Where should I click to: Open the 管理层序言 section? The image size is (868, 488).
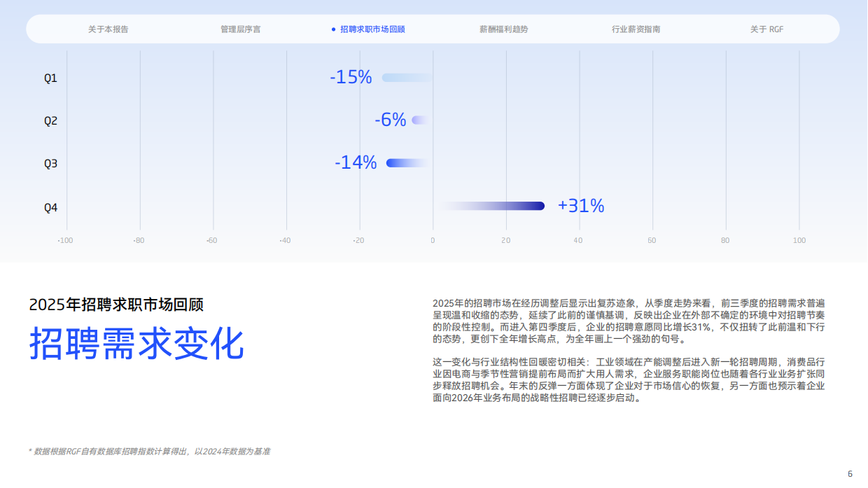(x=240, y=29)
